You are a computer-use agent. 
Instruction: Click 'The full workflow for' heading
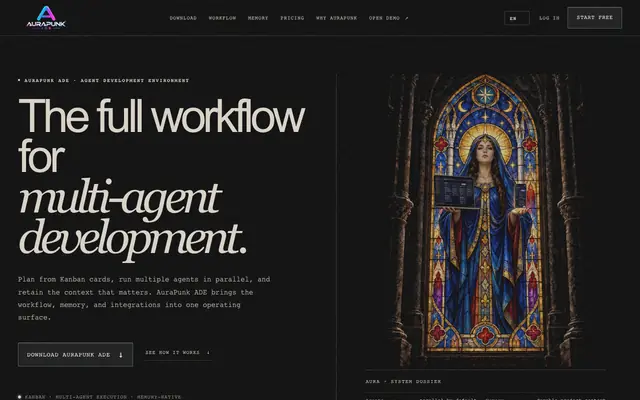click(162, 136)
